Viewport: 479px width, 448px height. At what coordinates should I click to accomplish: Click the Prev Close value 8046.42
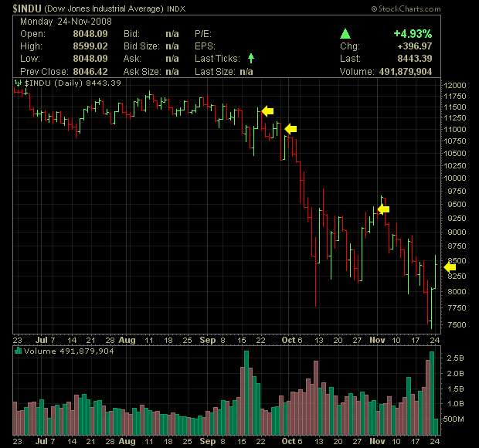coord(90,72)
